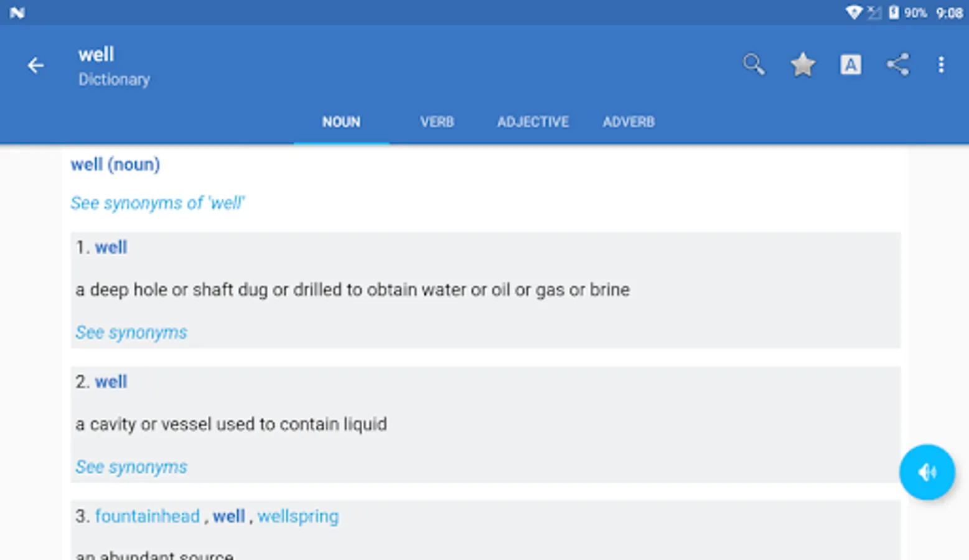Image resolution: width=969 pixels, height=560 pixels.
Task: Click See synonyms under definition 1
Action: click(131, 332)
